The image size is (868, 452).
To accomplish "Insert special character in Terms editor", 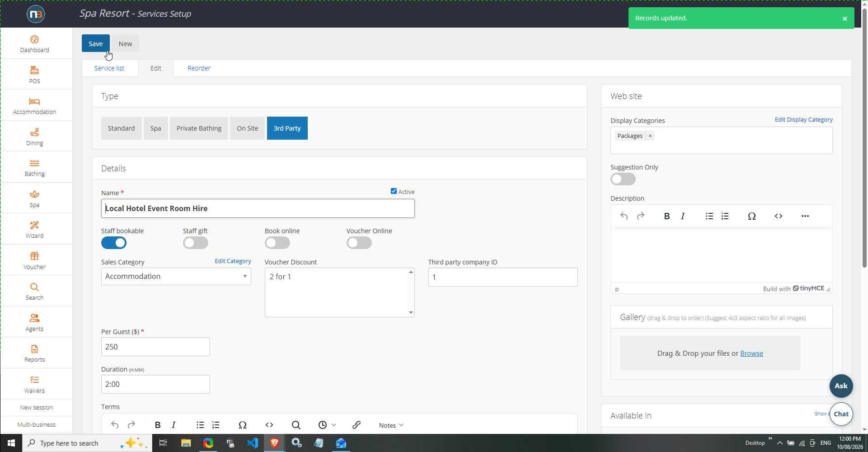I will (243, 425).
